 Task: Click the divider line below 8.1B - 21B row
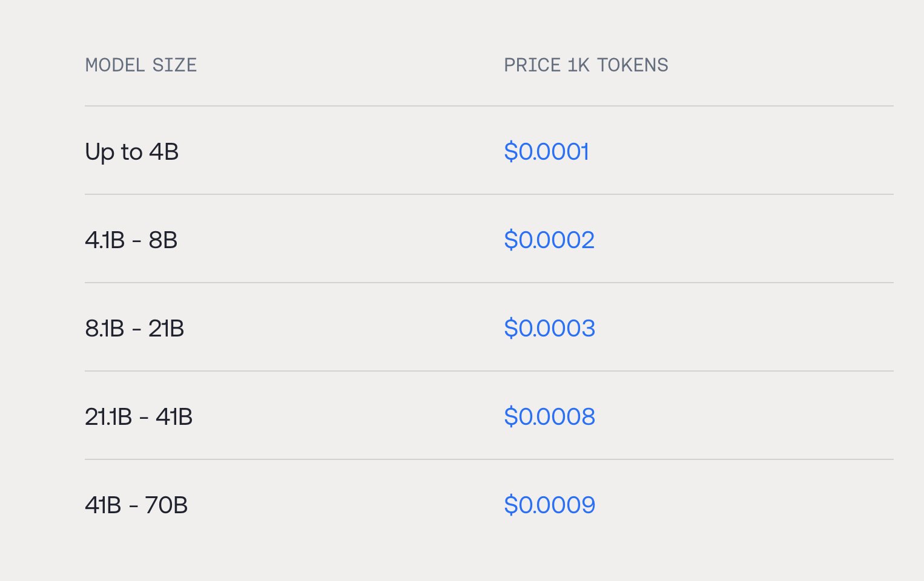[489, 371]
